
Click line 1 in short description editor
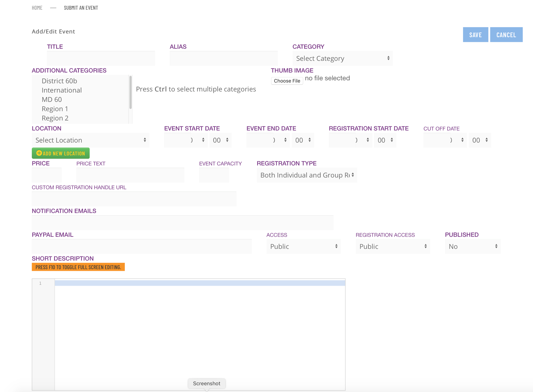tap(200, 283)
